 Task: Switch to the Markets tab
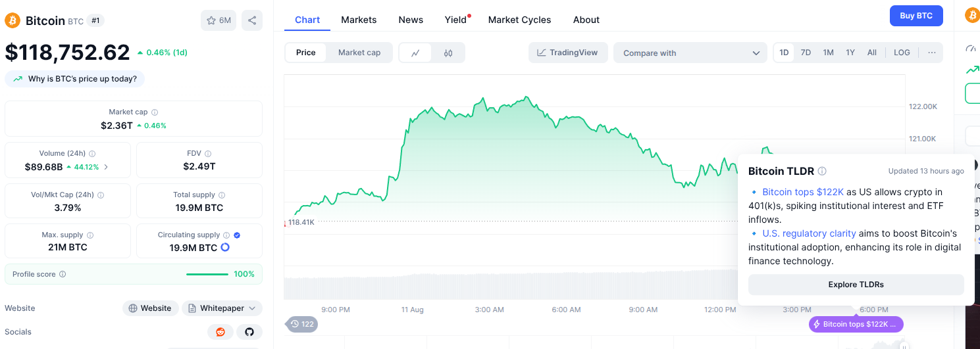click(x=359, y=20)
